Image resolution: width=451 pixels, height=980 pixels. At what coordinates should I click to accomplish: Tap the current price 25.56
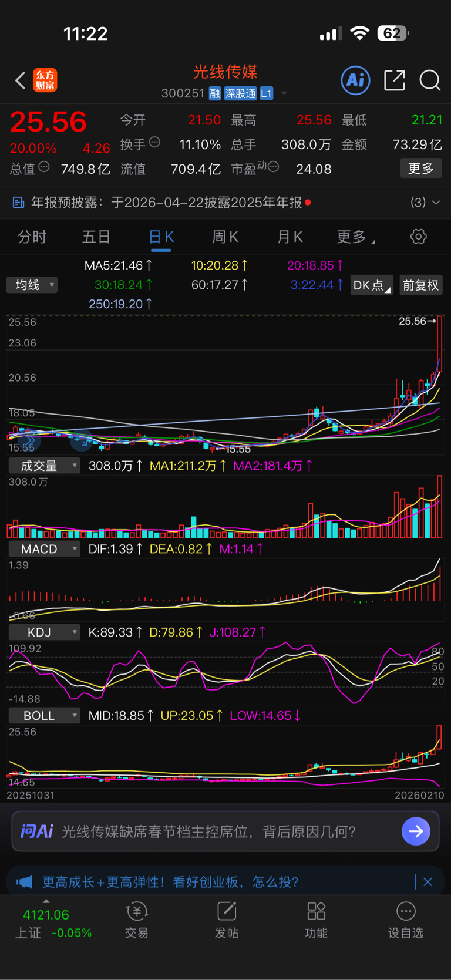pos(48,122)
